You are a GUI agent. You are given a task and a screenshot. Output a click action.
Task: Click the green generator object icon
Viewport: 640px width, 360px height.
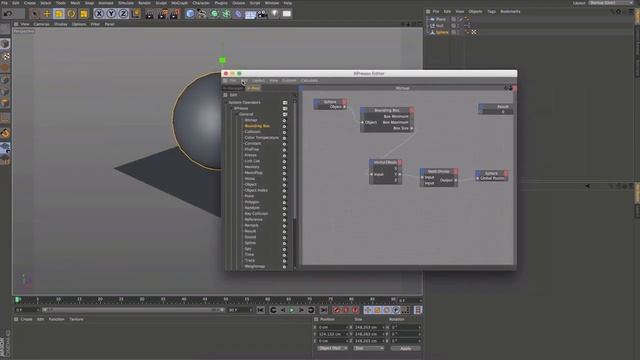[x=214, y=14]
